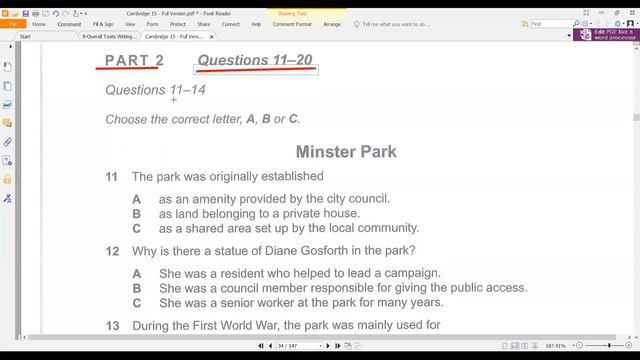Click the previous view icon in status bar
Screen dimensions: 640x360
(x=348, y=346)
